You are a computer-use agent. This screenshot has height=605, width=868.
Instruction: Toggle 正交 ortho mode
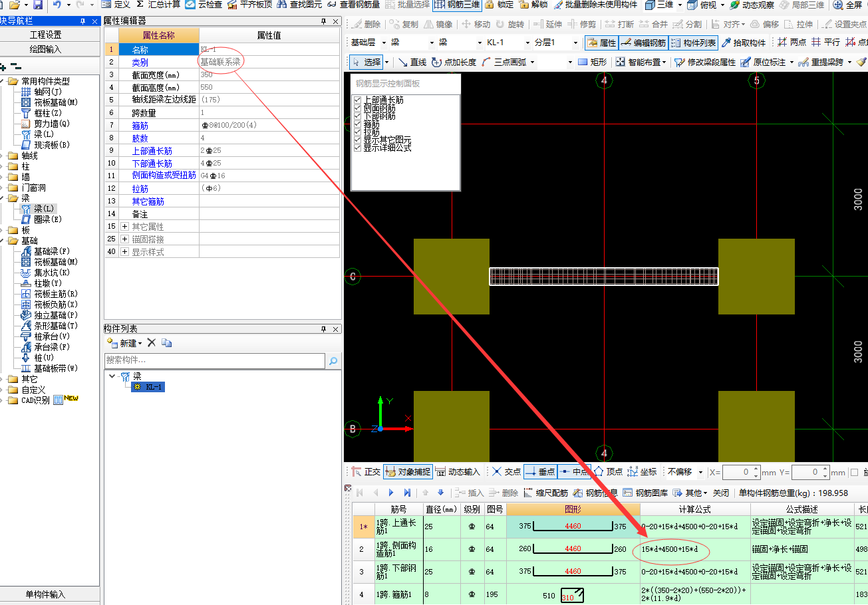[x=365, y=471]
